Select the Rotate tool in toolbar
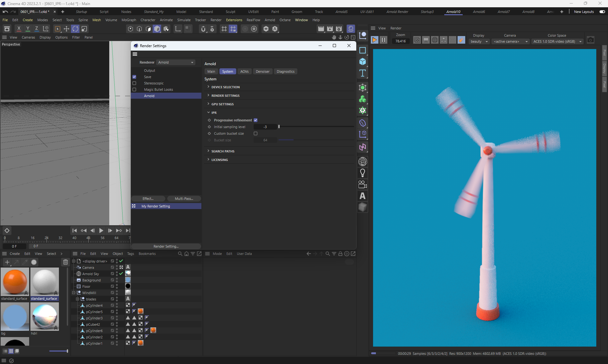Image resolution: width=608 pixels, height=364 pixels. coord(75,29)
